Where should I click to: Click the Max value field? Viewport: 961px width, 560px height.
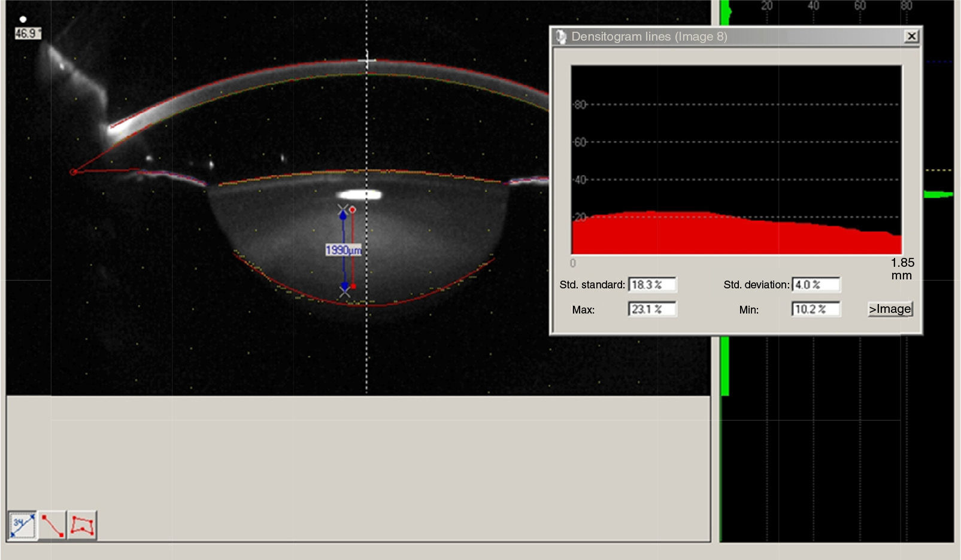coord(651,309)
